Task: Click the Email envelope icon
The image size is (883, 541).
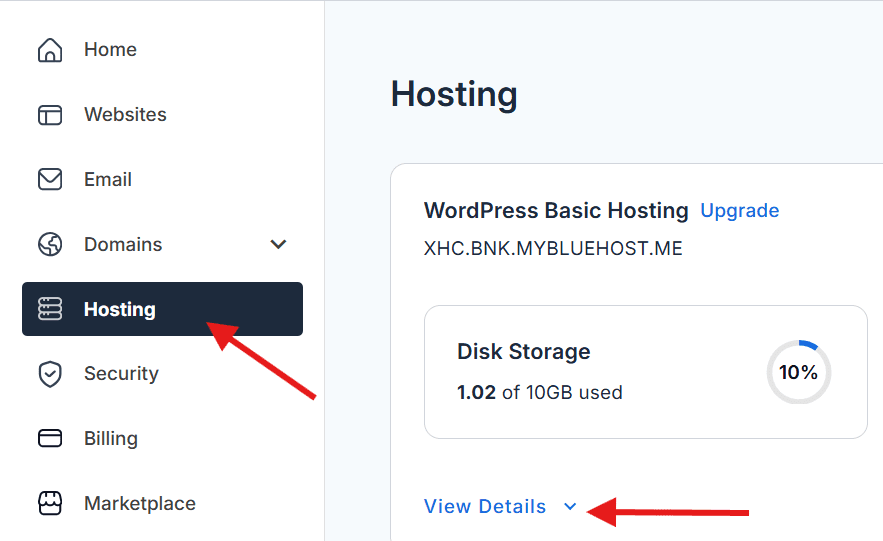Action: pos(50,180)
